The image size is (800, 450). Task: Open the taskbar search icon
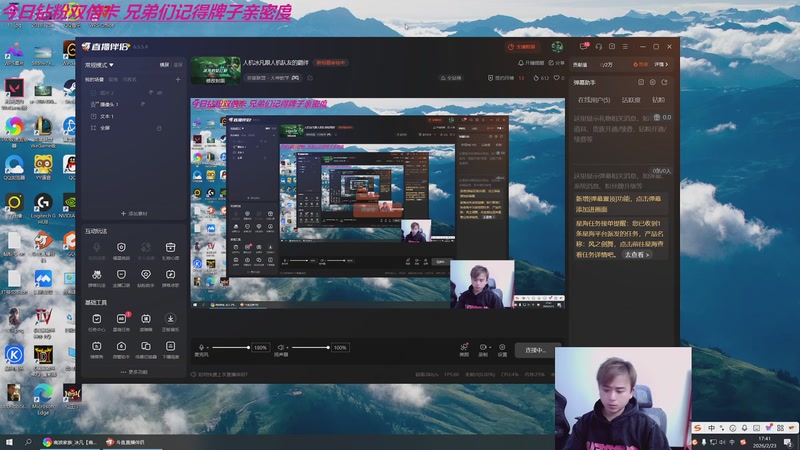click(28, 442)
